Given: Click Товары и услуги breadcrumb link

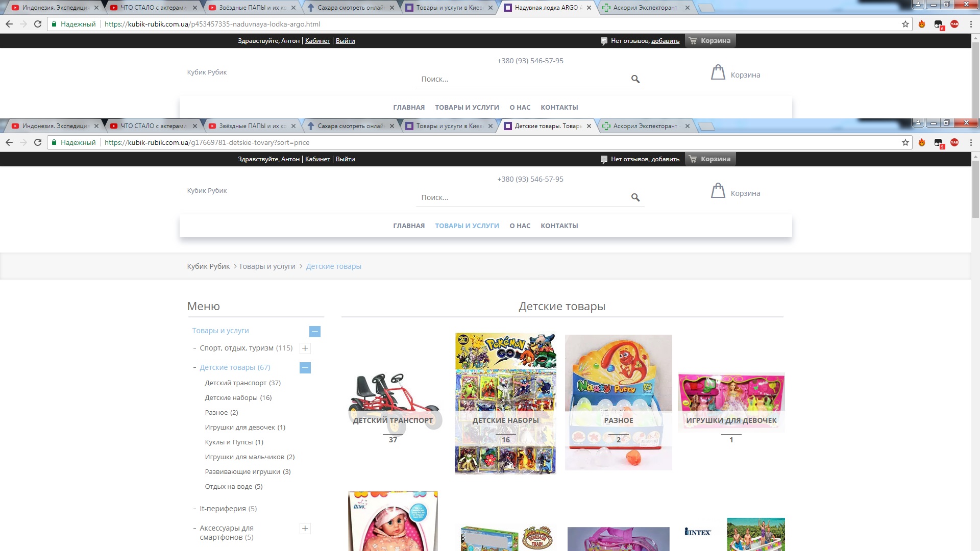Looking at the screenshot, I should (267, 266).
